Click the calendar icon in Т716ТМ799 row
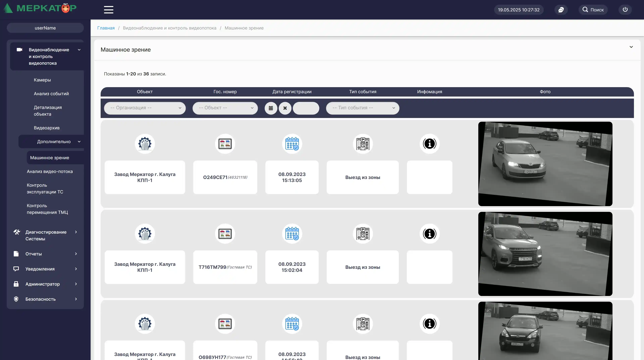The height and width of the screenshot is (360, 644). [292, 234]
